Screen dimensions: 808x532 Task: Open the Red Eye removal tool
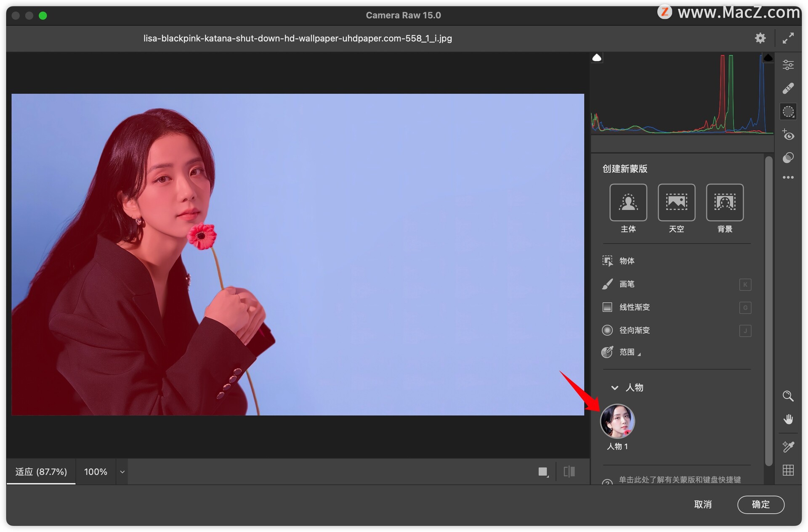tap(788, 135)
